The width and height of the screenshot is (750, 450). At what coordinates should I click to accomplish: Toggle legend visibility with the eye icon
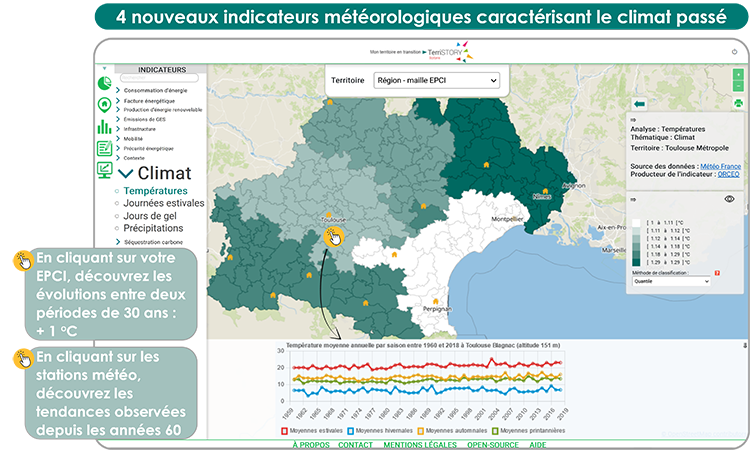(729, 200)
